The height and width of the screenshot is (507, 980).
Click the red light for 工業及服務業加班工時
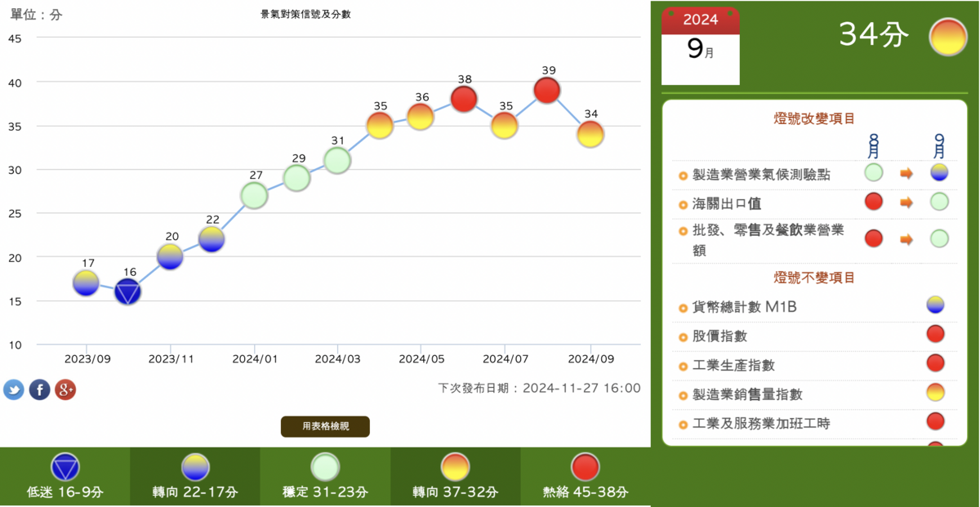point(936,420)
